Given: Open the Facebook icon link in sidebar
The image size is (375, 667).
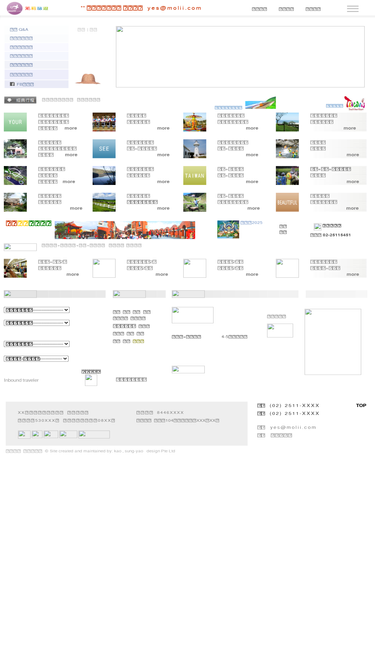Looking at the screenshot, I should (x=12, y=84).
